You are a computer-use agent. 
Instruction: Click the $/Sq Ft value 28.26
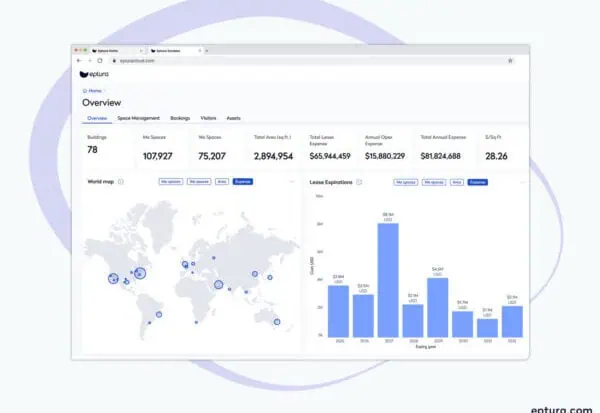click(x=496, y=156)
